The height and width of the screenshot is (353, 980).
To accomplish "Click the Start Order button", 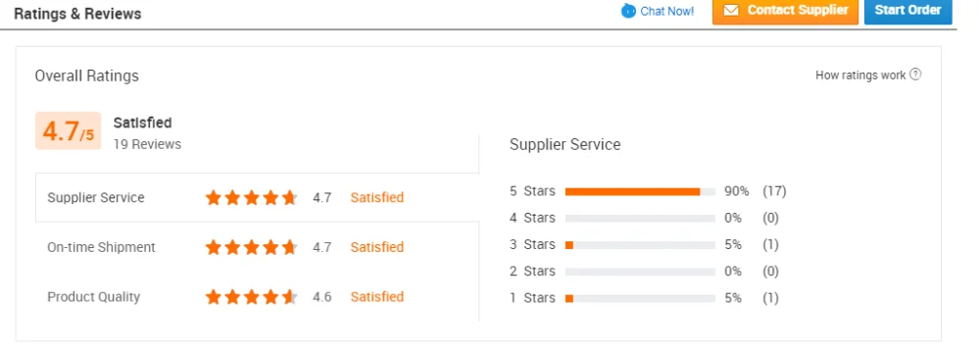I will click(x=908, y=11).
